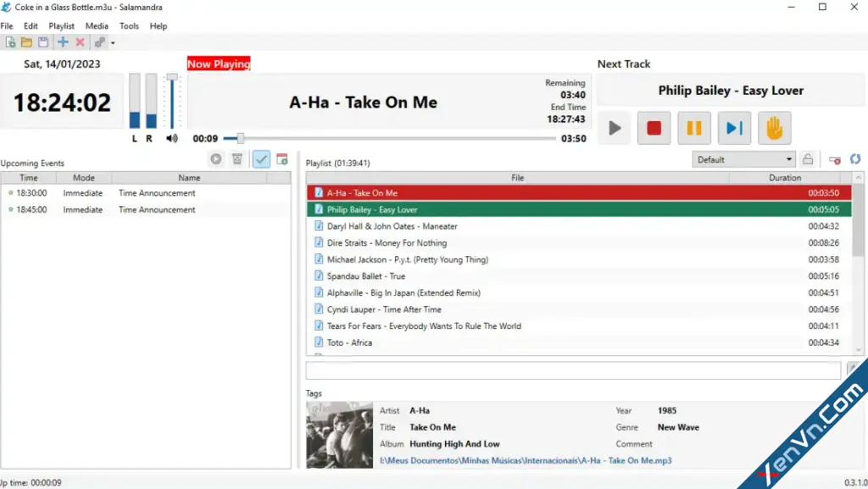Save the current playlist

pos(43,42)
